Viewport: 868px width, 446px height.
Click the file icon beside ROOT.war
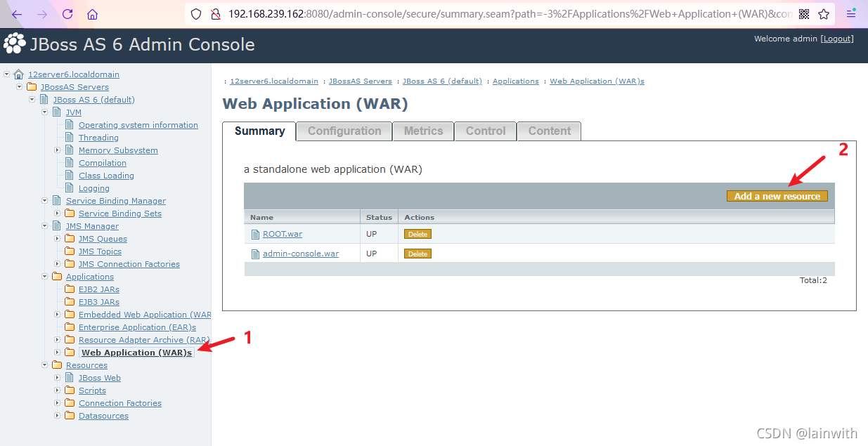(256, 234)
